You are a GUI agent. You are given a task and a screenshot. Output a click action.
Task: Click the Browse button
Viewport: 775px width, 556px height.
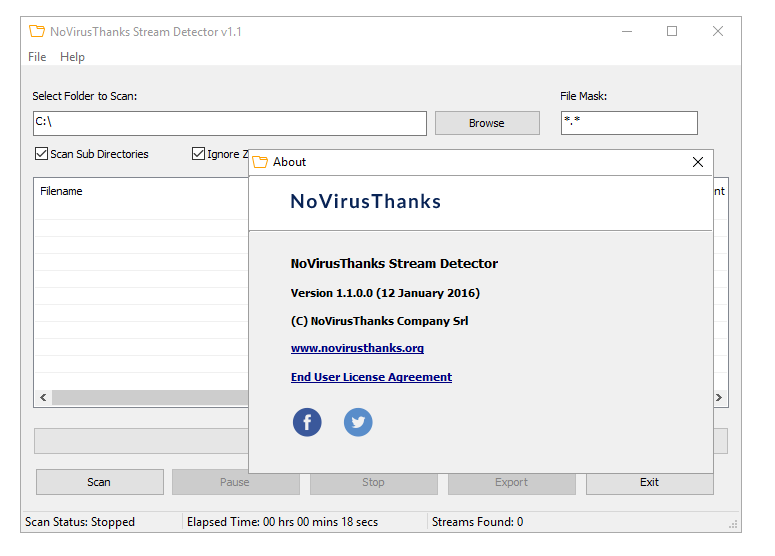(x=487, y=123)
